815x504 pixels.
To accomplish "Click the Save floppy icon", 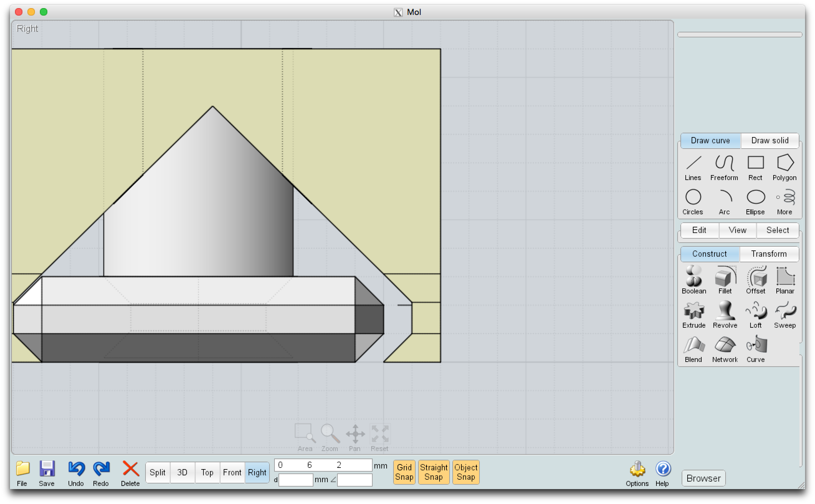I will click(47, 473).
